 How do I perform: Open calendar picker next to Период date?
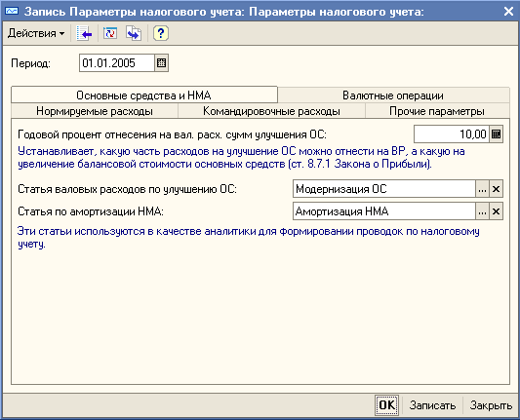pyautogui.click(x=162, y=63)
